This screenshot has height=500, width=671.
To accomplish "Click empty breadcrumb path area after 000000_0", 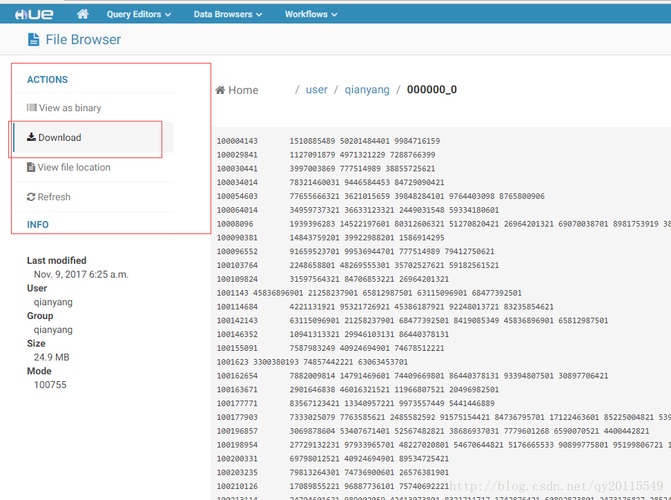I will tap(560, 90).
